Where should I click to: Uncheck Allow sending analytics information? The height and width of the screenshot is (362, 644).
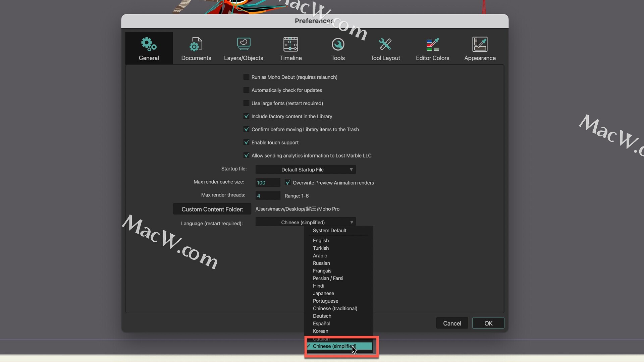point(246,155)
